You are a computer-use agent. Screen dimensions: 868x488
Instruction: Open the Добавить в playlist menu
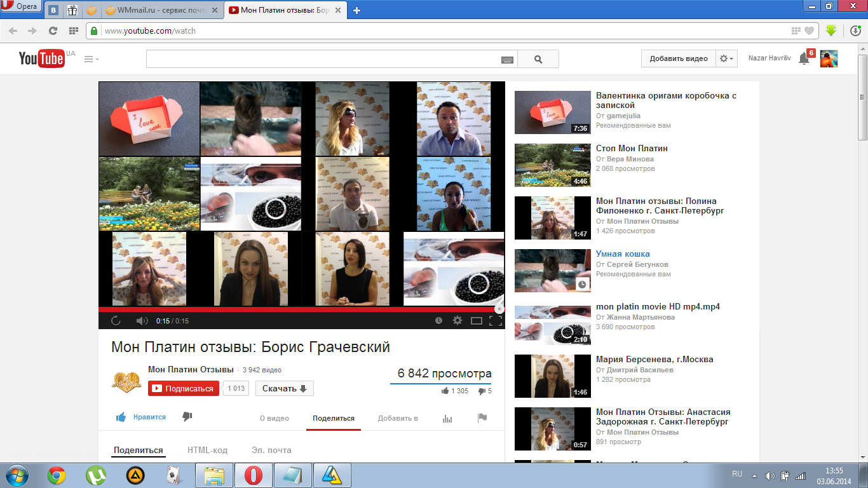pos(398,418)
